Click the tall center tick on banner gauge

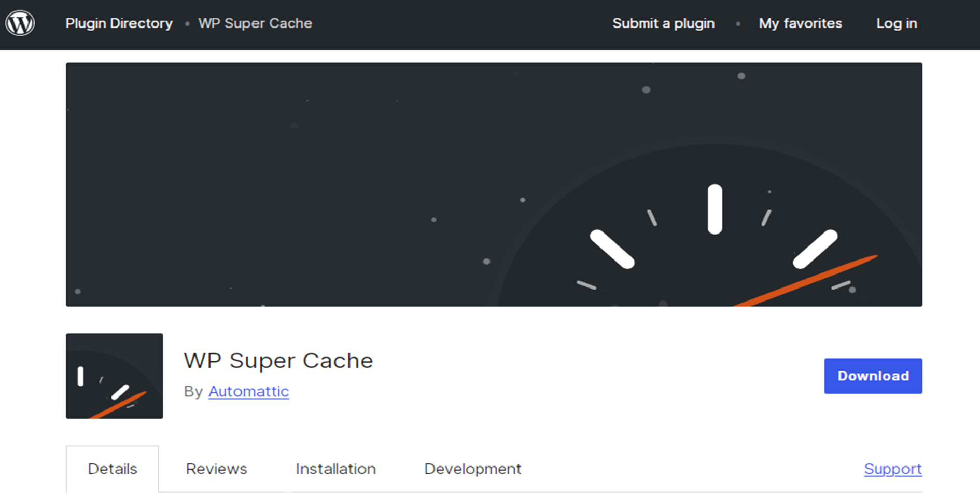(x=715, y=209)
